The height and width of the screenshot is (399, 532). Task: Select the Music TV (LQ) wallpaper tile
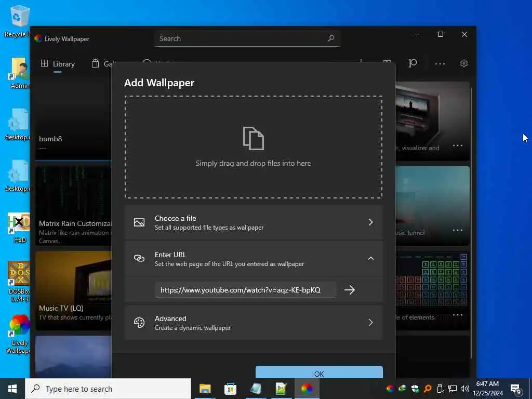pyautogui.click(x=73, y=290)
